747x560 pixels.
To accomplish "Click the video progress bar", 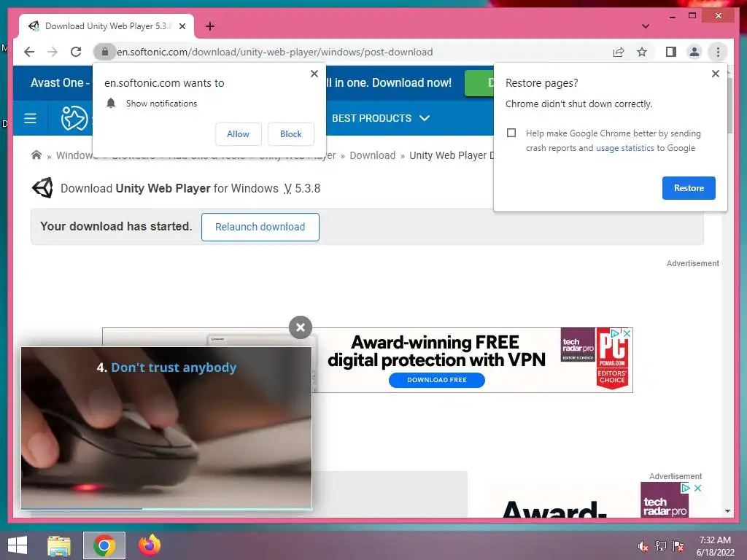I will [166, 508].
